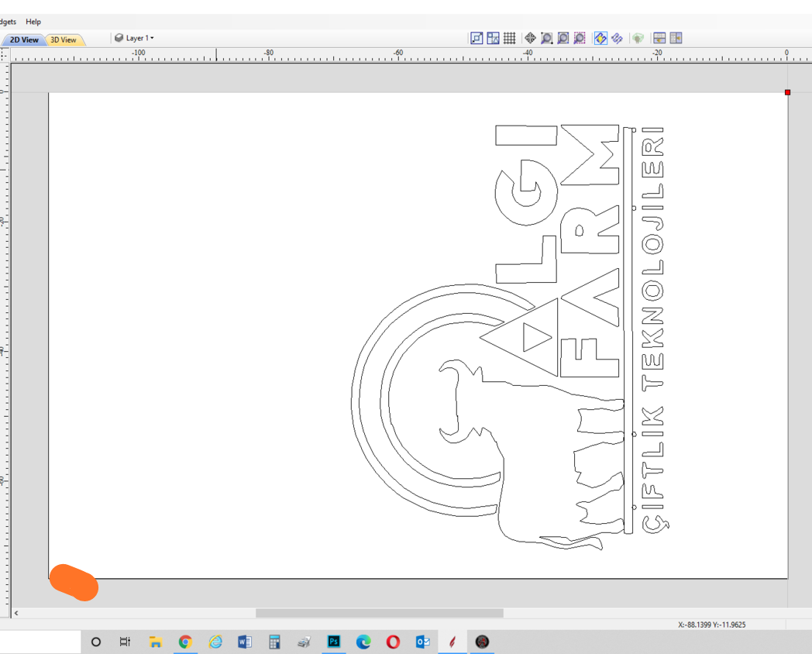Toggle the snap-to-geometry option icon
The height and width of the screenshot is (654, 812).
[477, 38]
